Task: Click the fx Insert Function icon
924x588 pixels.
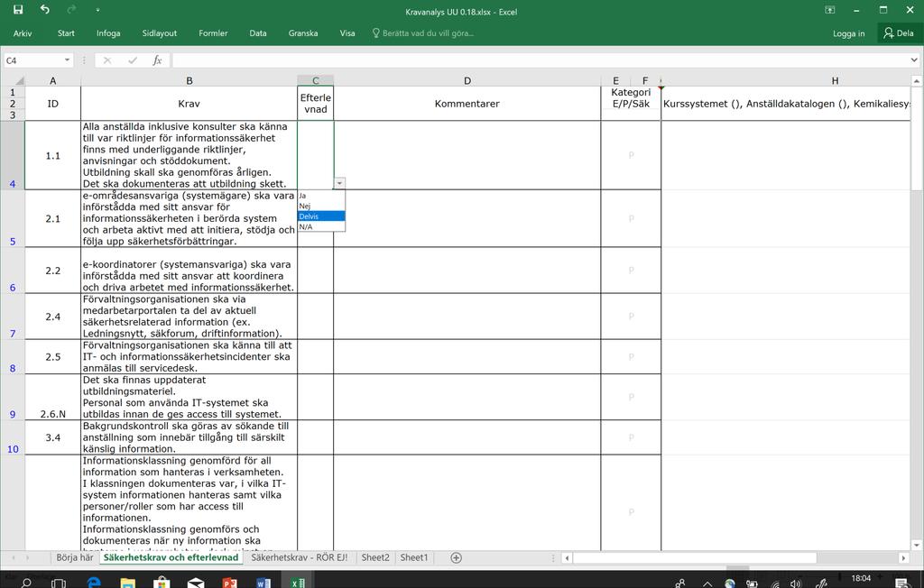Action: click(157, 60)
